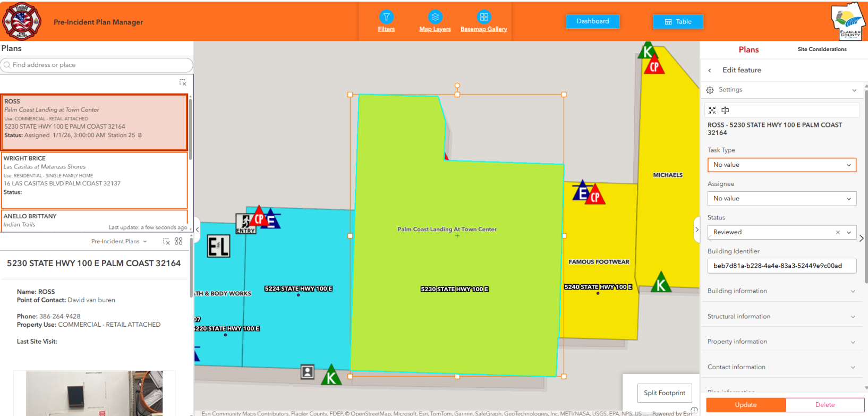Click the Flagler County fire rescue logo
The width and height of the screenshot is (868, 416).
click(21, 21)
